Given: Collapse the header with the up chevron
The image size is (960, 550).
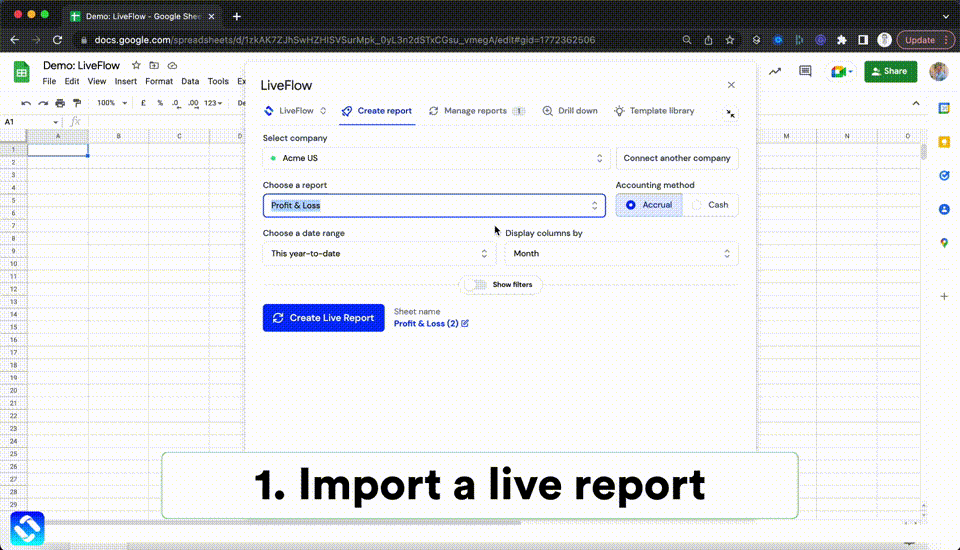Looking at the screenshot, I should coord(916,103).
